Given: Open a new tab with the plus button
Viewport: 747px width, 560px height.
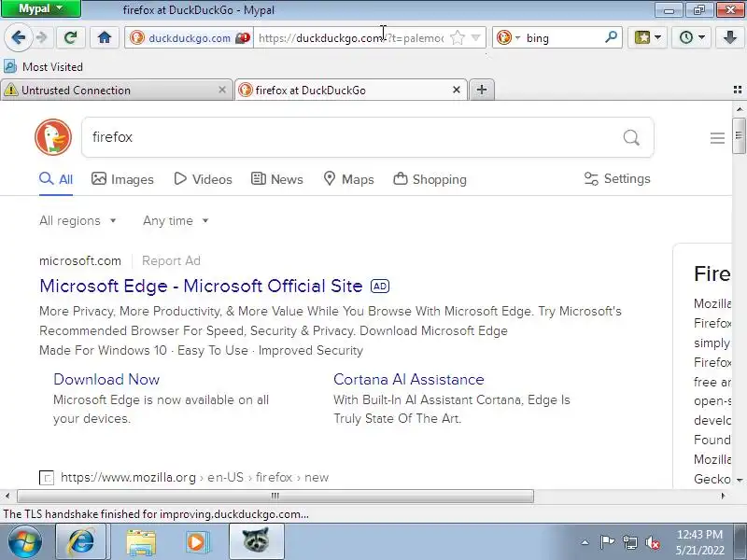Looking at the screenshot, I should (x=482, y=90).
